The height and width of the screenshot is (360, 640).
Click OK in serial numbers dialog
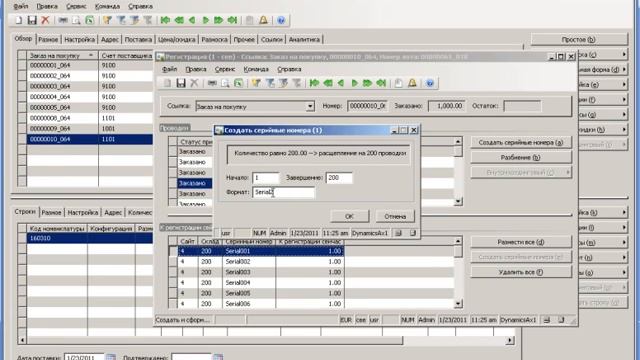click(x=349, y=216)
